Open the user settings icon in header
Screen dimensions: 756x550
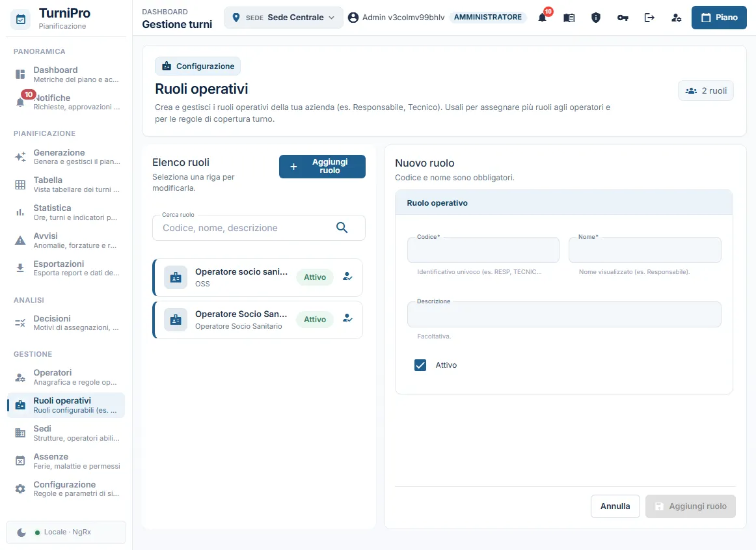pos(677,18)
